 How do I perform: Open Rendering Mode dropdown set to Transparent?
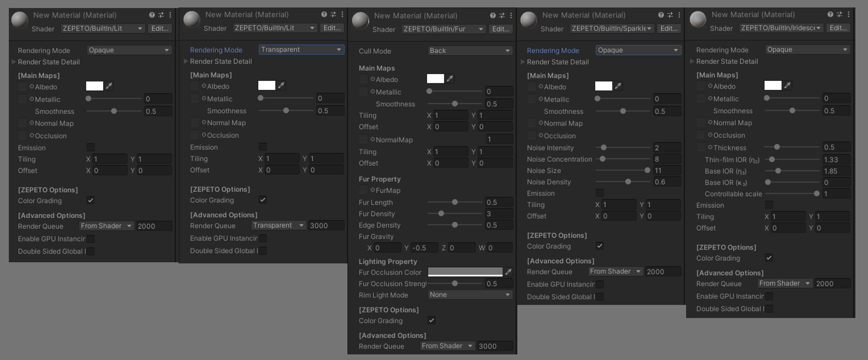pos(301,49)
